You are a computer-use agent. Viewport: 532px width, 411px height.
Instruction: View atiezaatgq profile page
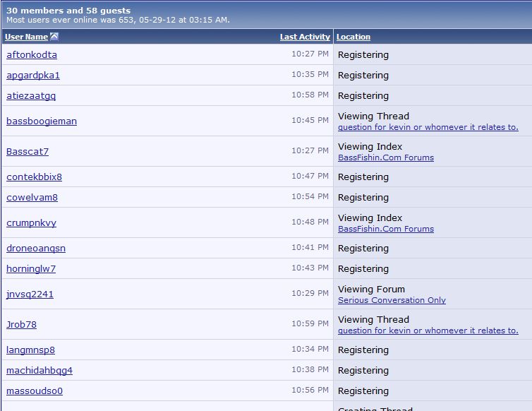pyautogui.click(x=31, y=96)
